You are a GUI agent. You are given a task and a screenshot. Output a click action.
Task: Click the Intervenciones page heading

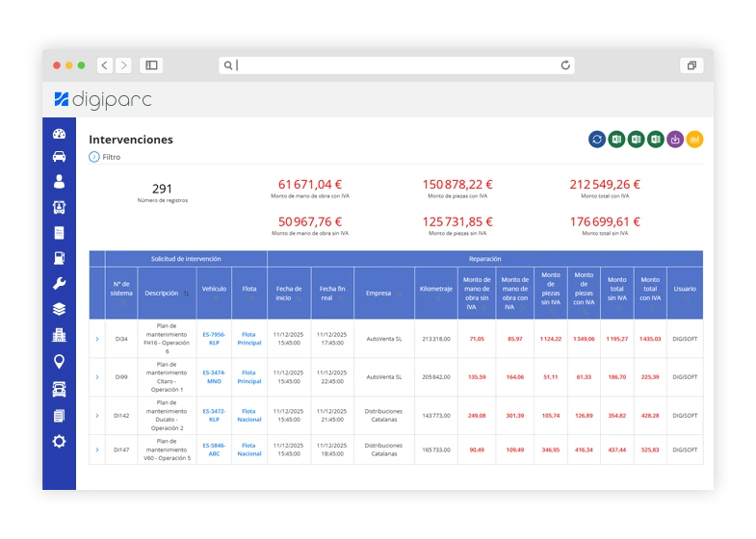point(131,140)
